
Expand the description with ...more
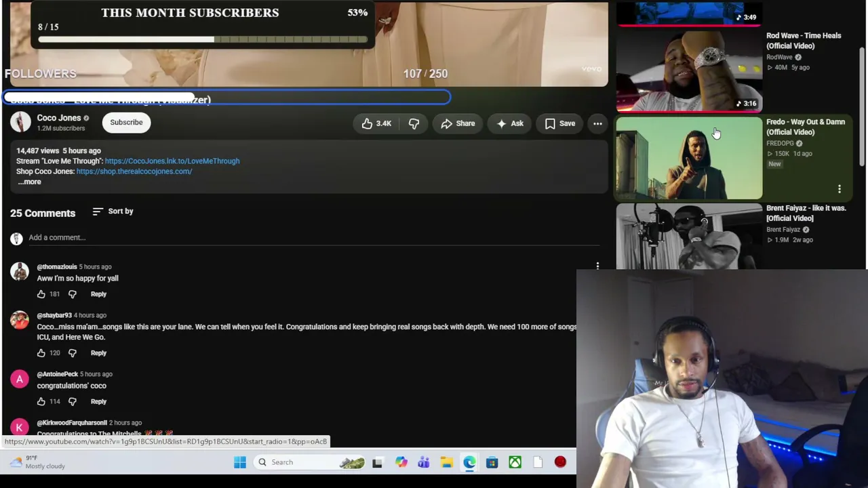[x=29, y=182]
